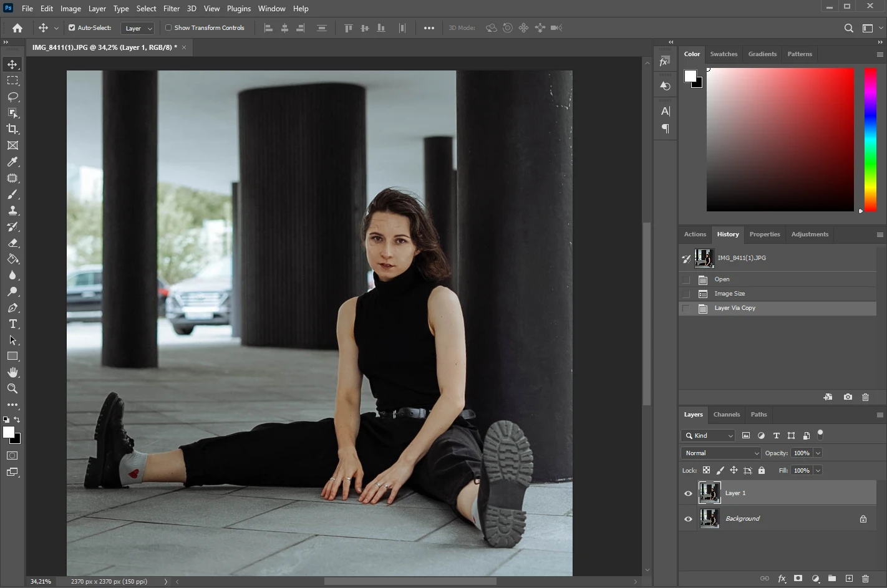Hide the Background layer eye icon
This screenshot has height=588, width=887.
[x=688, y=519]
